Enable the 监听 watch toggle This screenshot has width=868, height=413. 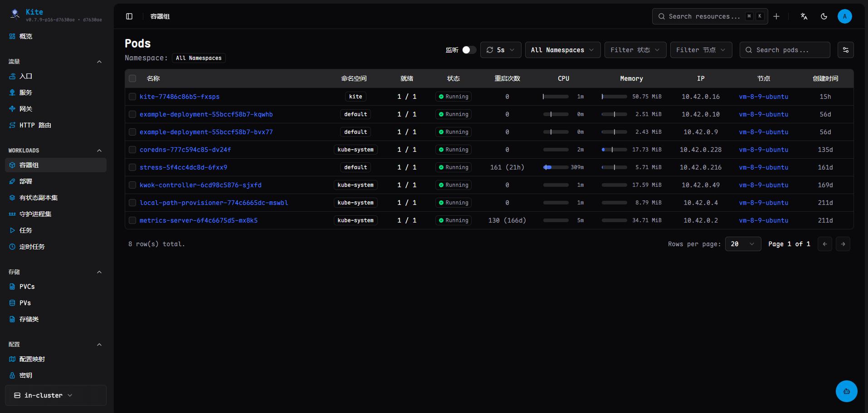pos(469,50)
